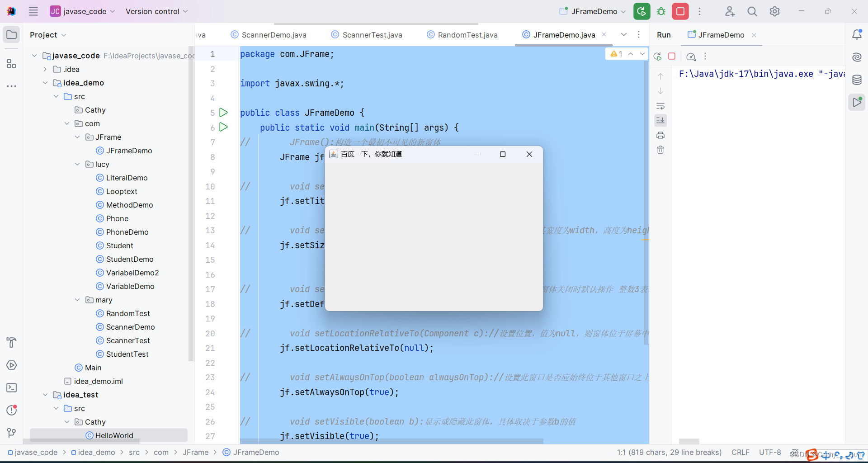Show more tool windows ellipsis
The image size is (868, 463).
tap(12, 86)
